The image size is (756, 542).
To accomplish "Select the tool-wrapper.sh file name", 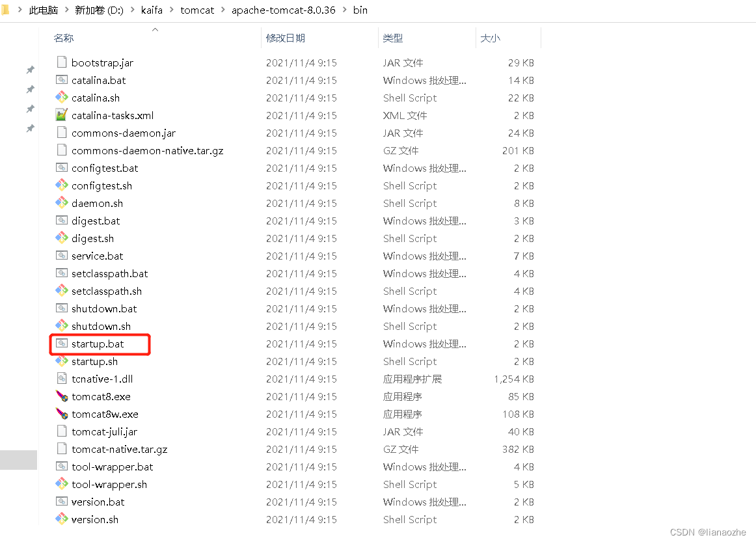I will coord(109,485).
